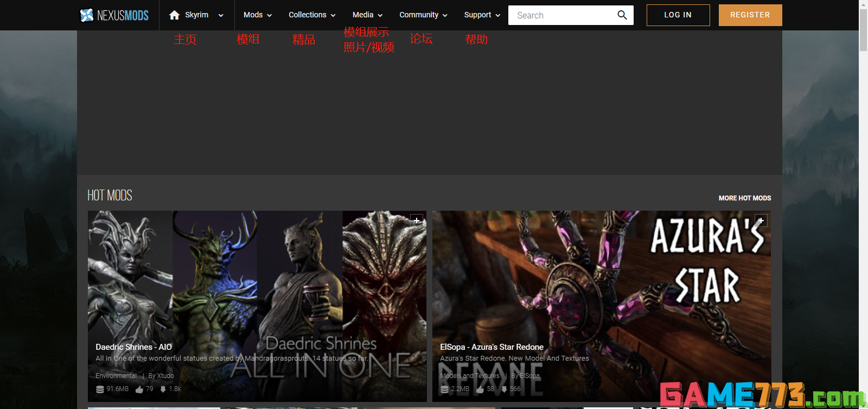Expand the Skyrim game dropdown
The image size is (868, 409).
point(221,15)
